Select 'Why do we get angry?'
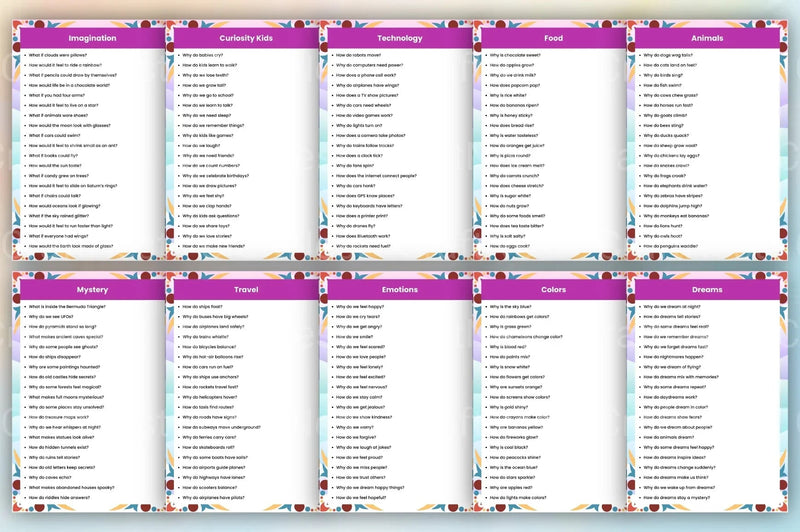Screen dimensions: 800x532 point(359,327)
